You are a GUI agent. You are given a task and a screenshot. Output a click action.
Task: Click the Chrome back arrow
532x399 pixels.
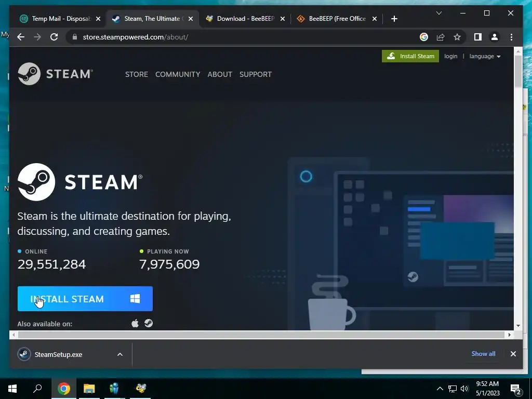(21, 37)
